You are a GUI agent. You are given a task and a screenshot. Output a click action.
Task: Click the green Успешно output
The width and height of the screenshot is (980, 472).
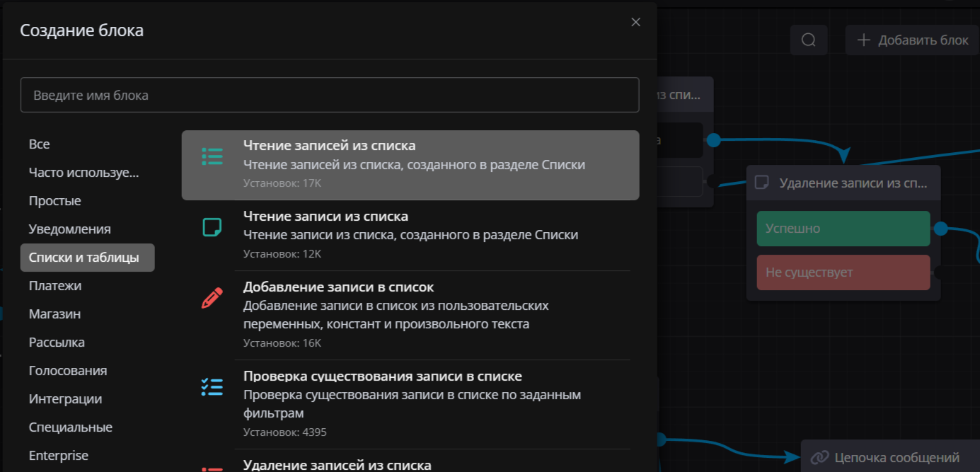(x=843, y=229)
